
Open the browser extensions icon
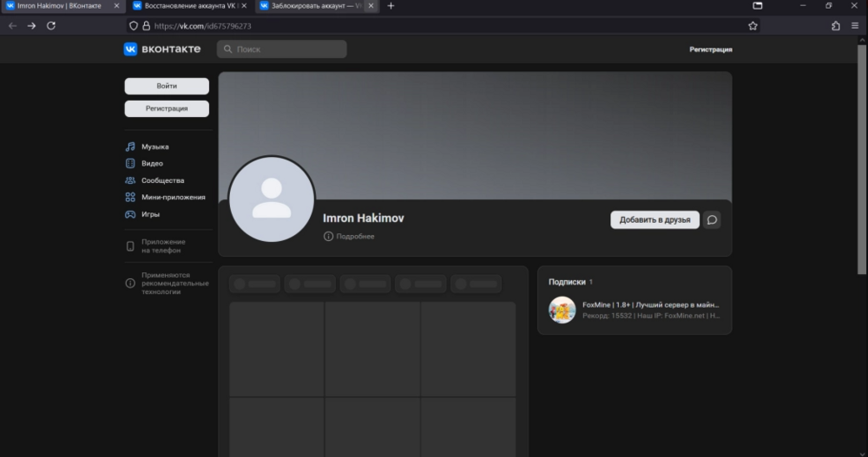click(x=836, y=25)
